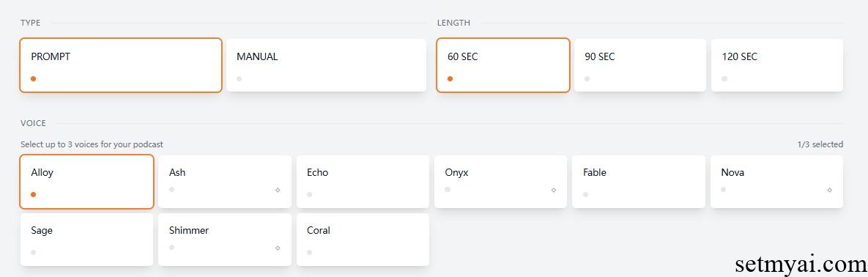Deselect the Alloy voice card

point(87,182)
